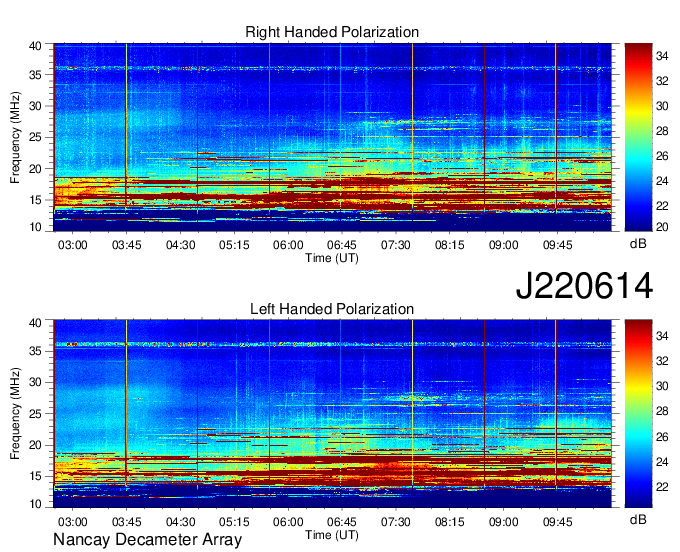Click the 25 MHz tick on Right Handed plot

coord(35,137)
